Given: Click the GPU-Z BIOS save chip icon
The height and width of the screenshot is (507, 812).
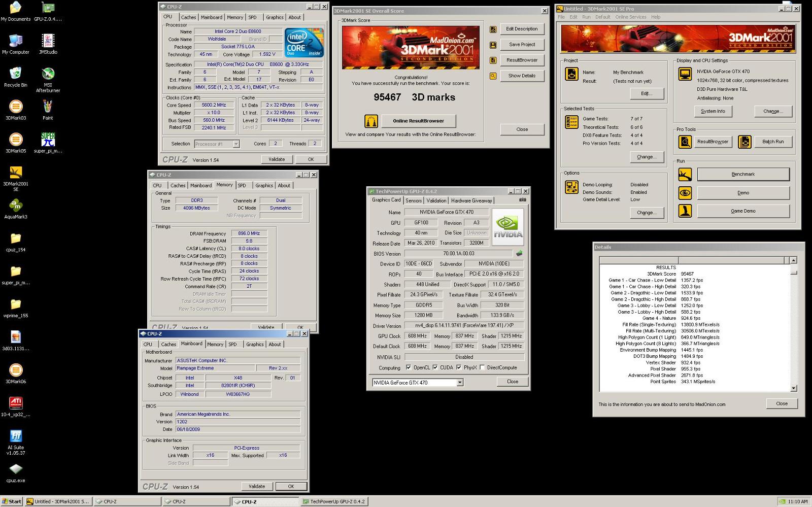Looking at the screenshot, I should pos(519,253).
